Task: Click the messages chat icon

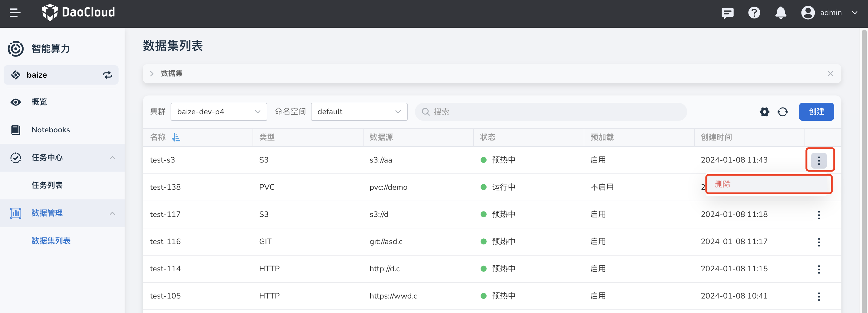Action: pyautogui.click(x=727, y=13)
